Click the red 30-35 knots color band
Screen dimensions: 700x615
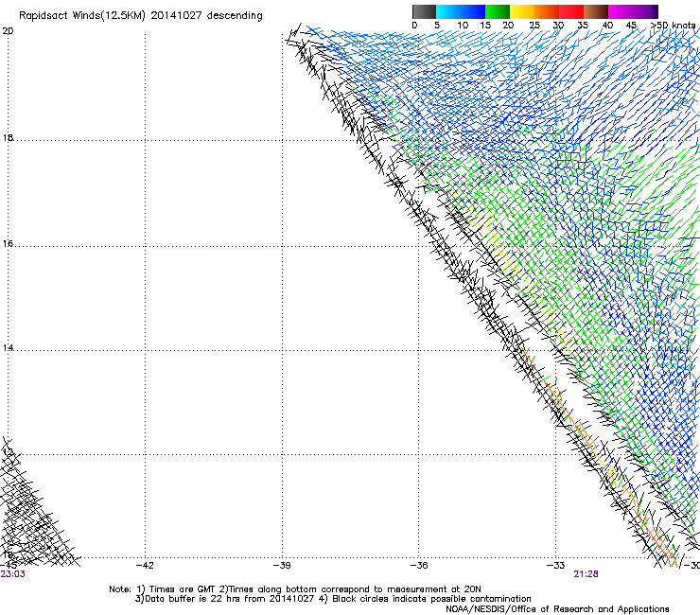coord(571,11)
